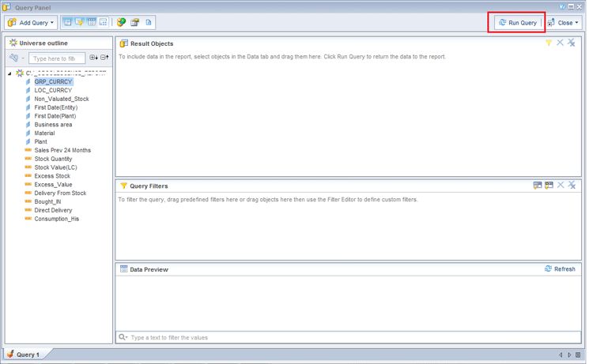The width and height of the screenshot is (589, 364).
Task: Open the tab list icon
Action: point(578,355)
